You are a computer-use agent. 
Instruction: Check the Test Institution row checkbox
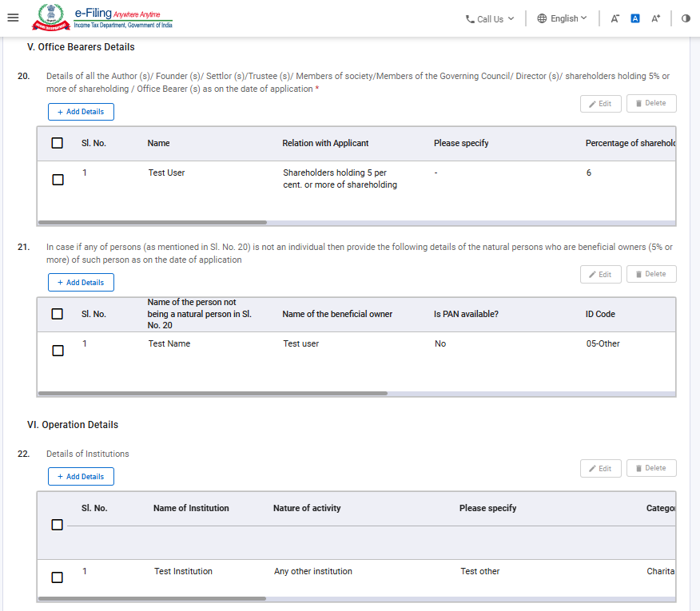(x=58, y=577)
